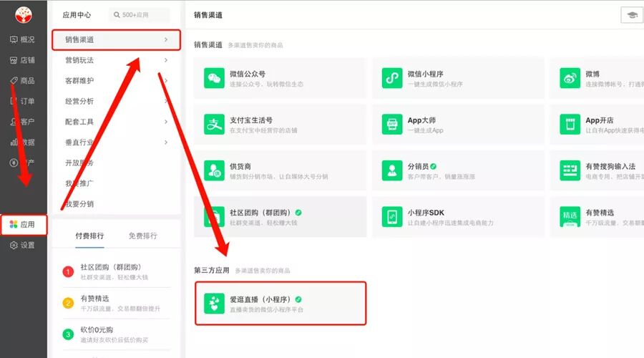Open the 有赞精选 card icon
The height and width of the screenshot is (358, 644).
570,217
